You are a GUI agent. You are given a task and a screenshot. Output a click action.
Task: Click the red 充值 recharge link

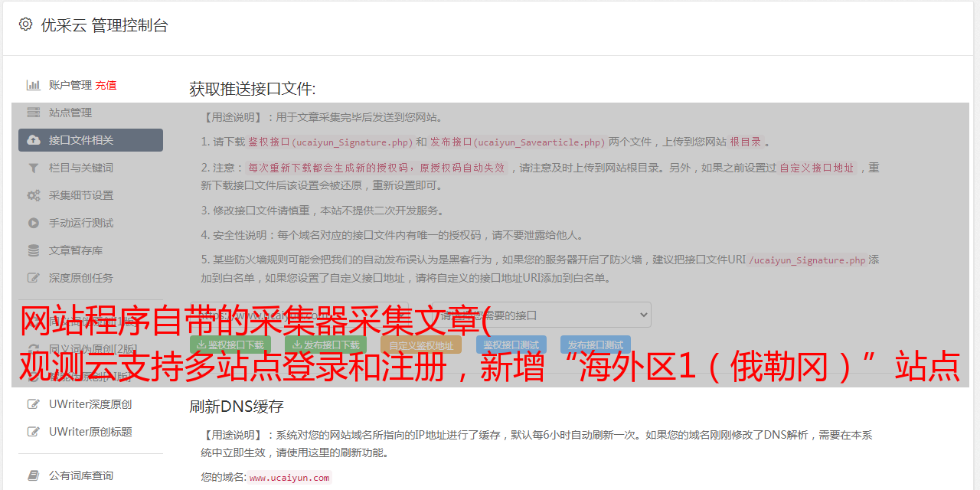click(x=106, y=85)
